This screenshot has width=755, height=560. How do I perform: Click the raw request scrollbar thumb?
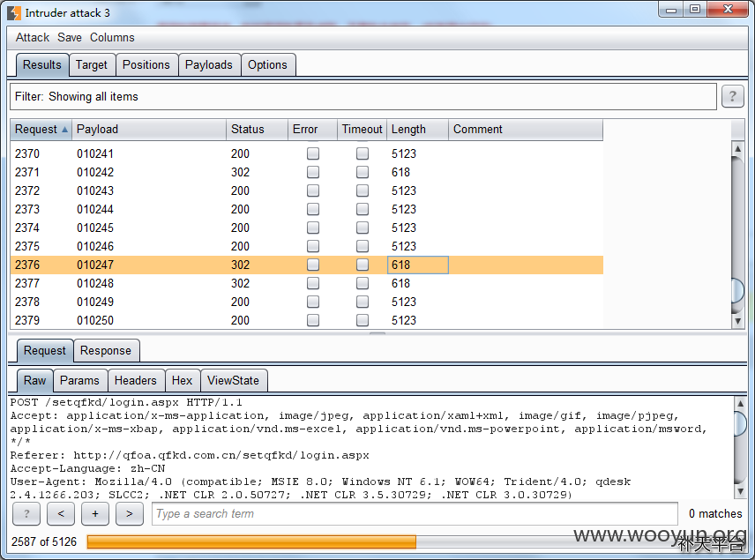[x=741, y=422]
